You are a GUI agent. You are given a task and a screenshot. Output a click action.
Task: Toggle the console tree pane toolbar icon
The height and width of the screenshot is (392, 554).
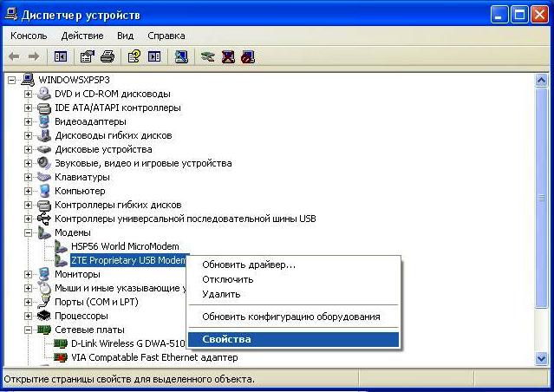point(61,56)
